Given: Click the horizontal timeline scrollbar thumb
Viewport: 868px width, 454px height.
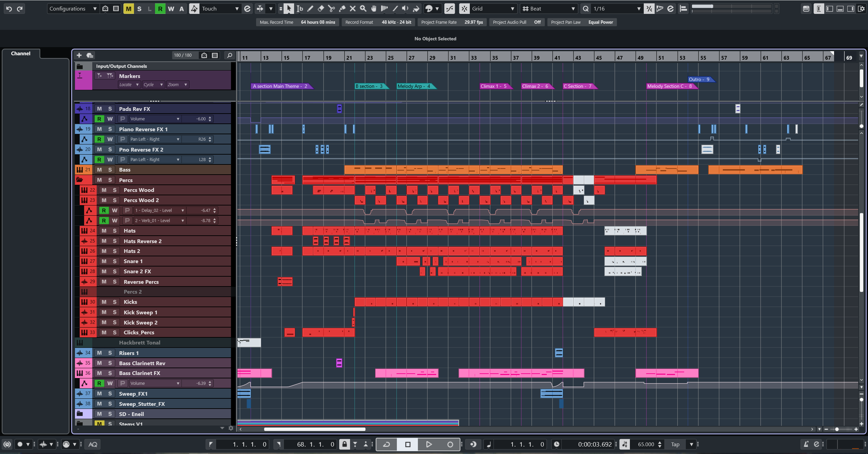Looking at the screenshot, I should (315, 429).
